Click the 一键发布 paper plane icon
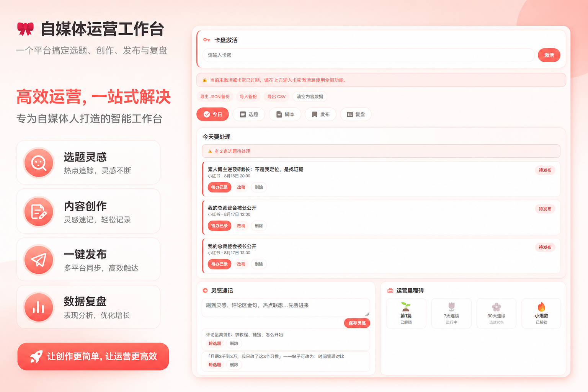Image resolution: width=588 pixels, height=392 pixels. (x=39, y=260)
